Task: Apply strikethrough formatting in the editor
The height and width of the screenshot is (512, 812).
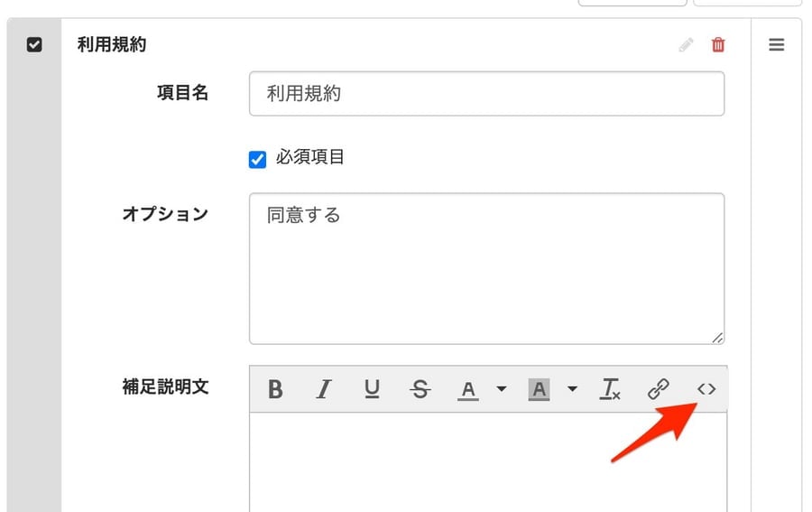Action: coord(420,389)
